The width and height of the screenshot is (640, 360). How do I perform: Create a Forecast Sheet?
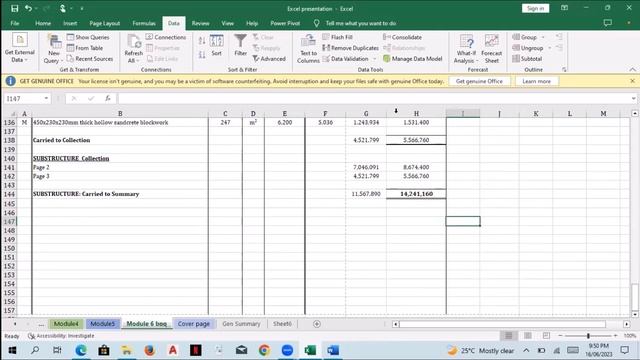pos(491,49)
